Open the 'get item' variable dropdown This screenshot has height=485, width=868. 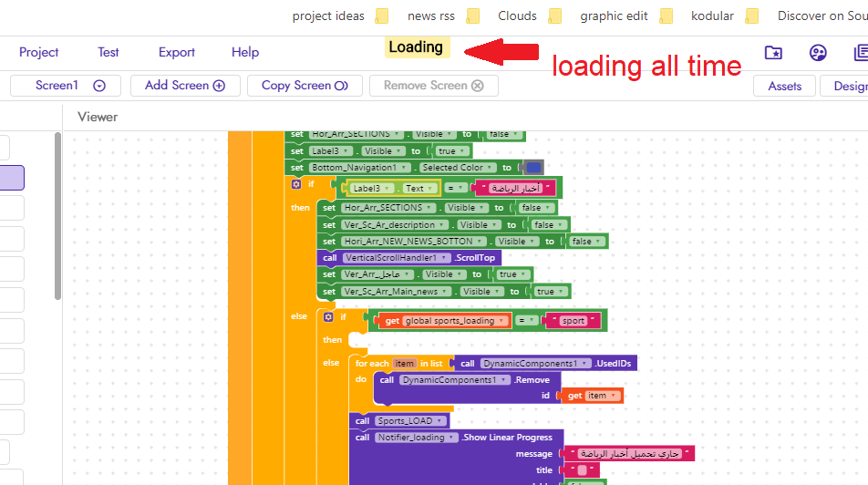pyautogui.click(x=603, y=396)
